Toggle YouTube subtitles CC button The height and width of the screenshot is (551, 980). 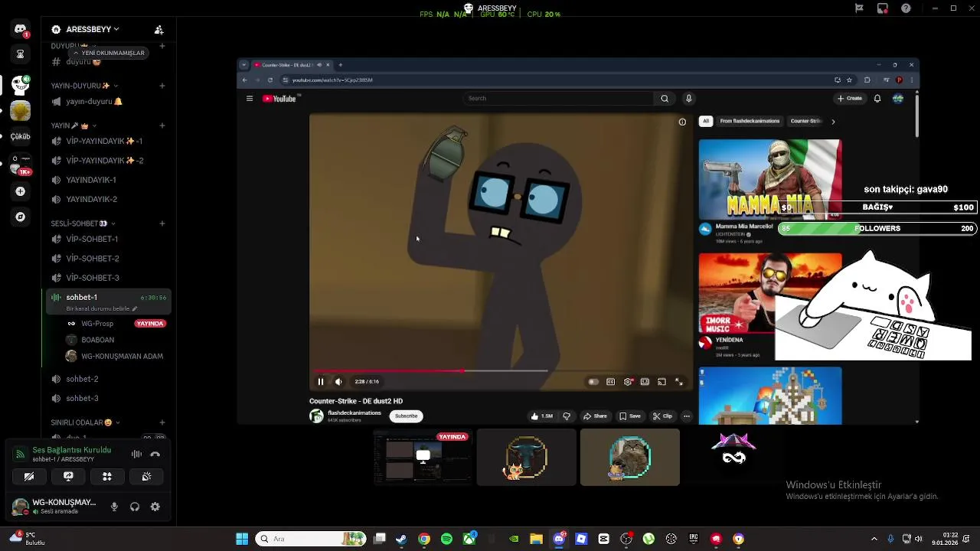point(610,382)
